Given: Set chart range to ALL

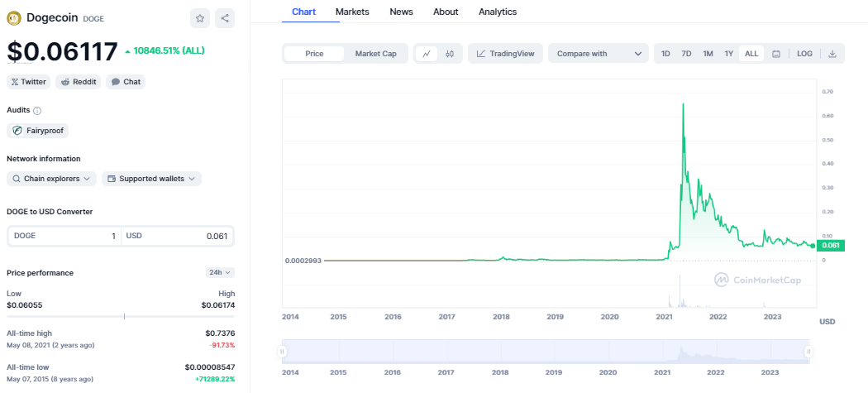Looking at the screenshot, I should (x=751, y=54).
